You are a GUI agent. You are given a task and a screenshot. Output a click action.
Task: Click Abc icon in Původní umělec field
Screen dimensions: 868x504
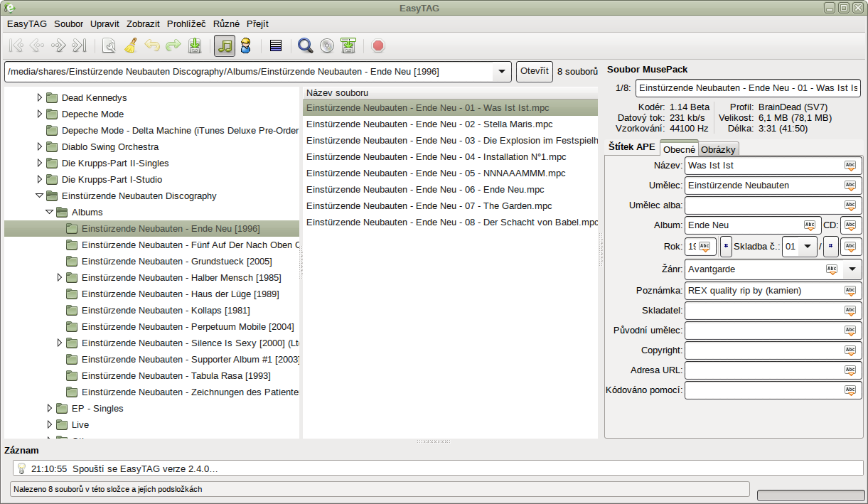[x=850, y=331]
